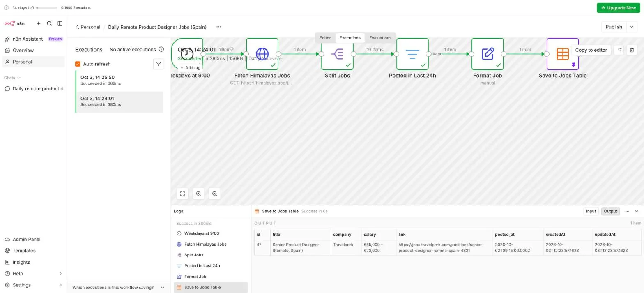Collapse the Chats section
Image resolution: width=644 pixels, height=293 pixels.
coord(12,78)
